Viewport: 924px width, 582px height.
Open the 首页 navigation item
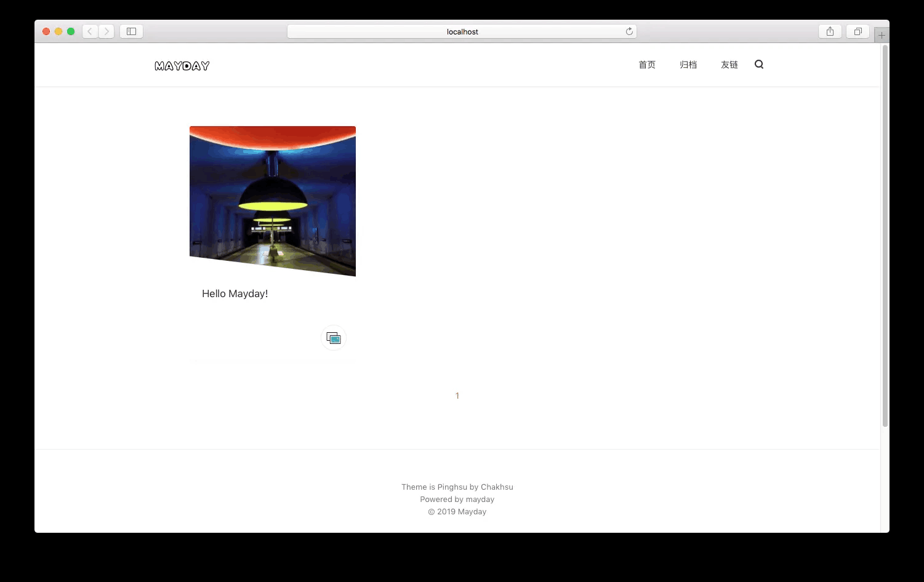click(647, 65)
